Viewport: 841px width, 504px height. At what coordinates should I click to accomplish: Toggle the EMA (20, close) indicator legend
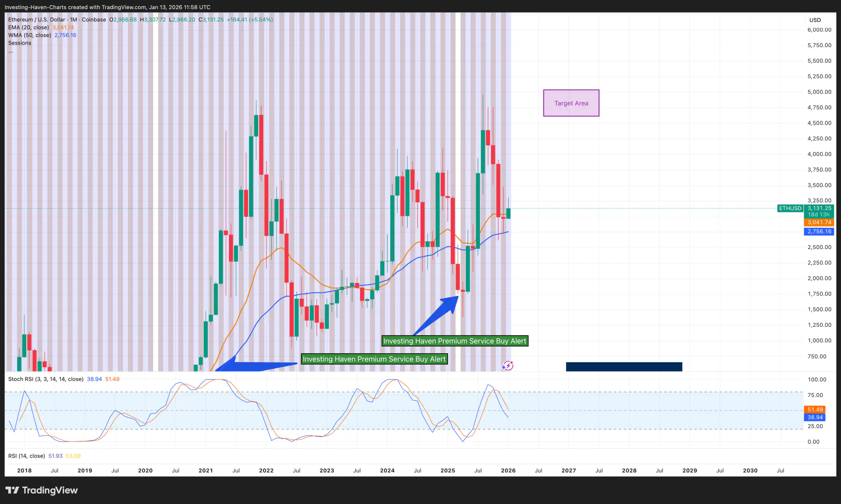(29, 28)
